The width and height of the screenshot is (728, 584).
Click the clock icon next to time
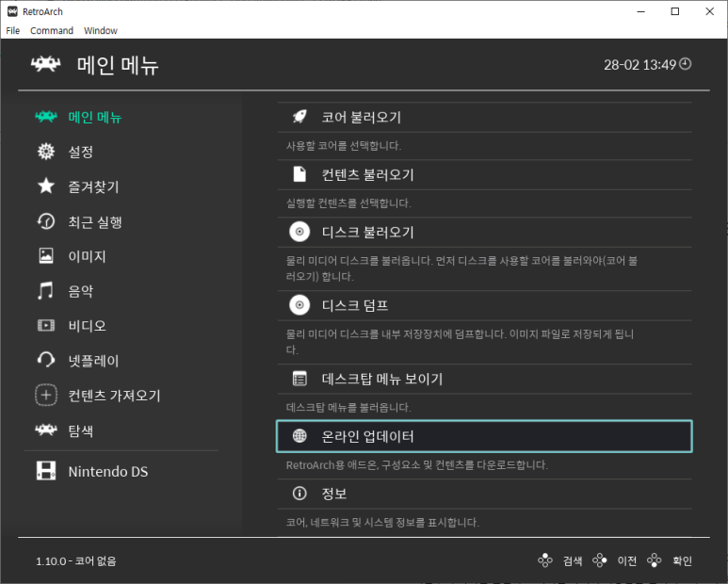point(686,64)
